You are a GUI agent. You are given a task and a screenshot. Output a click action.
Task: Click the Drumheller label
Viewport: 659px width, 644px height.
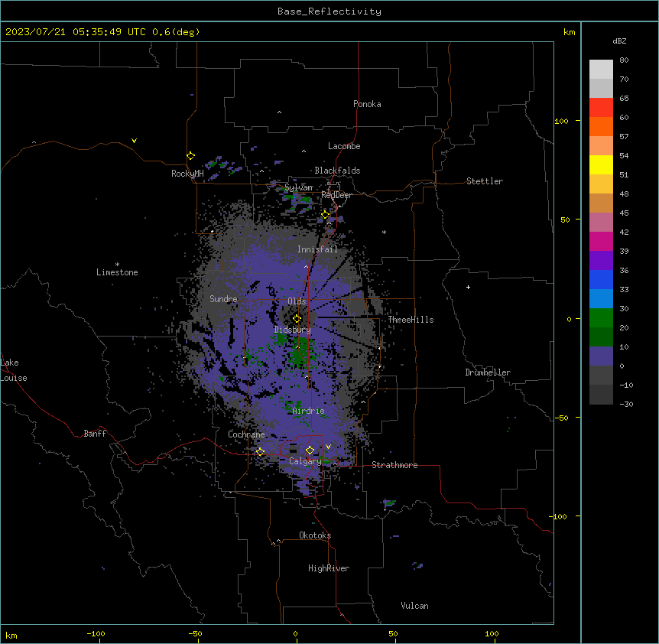coord(488,372)
